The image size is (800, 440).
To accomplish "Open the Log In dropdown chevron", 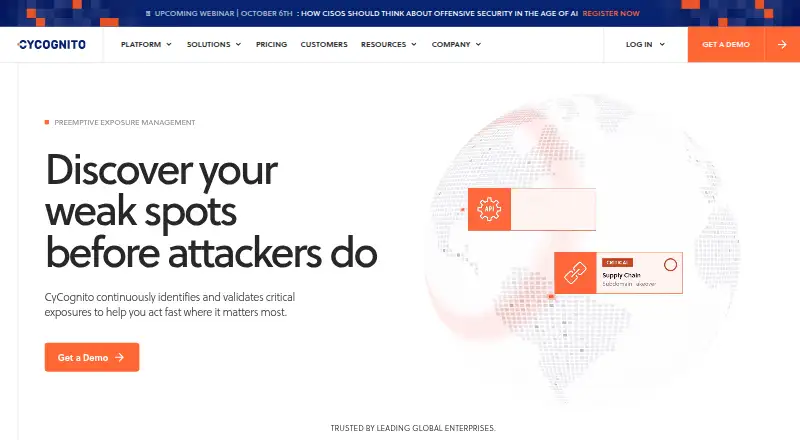I will click(662, 44).
